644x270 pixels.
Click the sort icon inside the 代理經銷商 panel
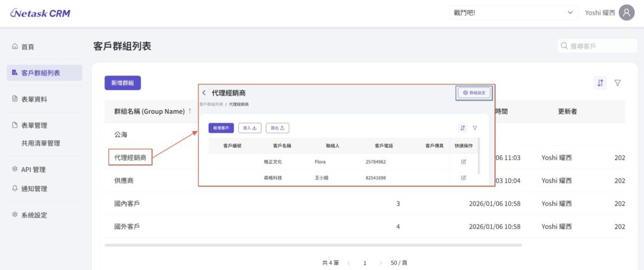[462, 128]
